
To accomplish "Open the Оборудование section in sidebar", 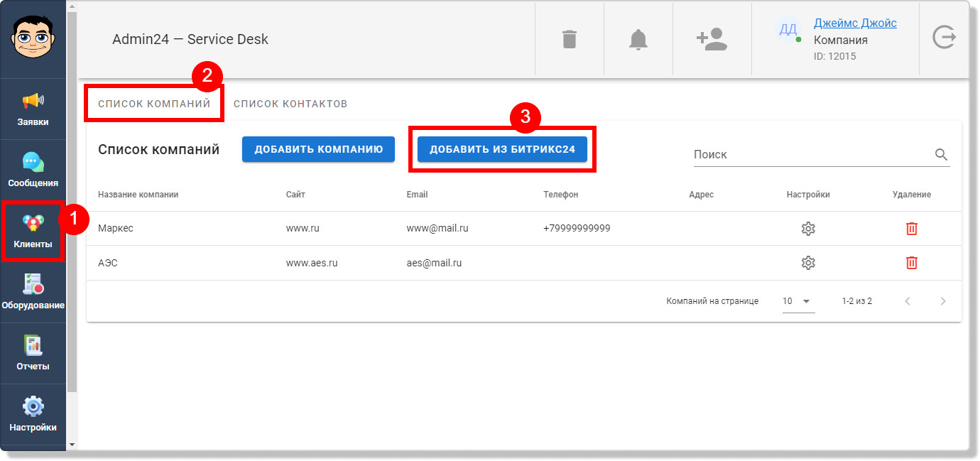I will 33,293.
